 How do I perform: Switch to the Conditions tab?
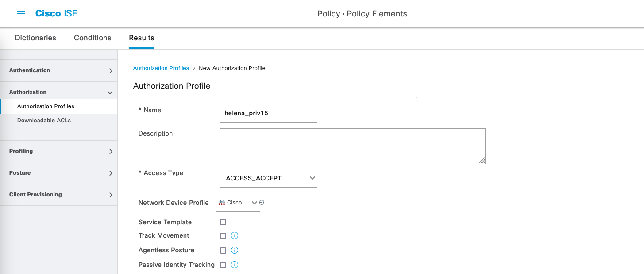coord(93,38)
